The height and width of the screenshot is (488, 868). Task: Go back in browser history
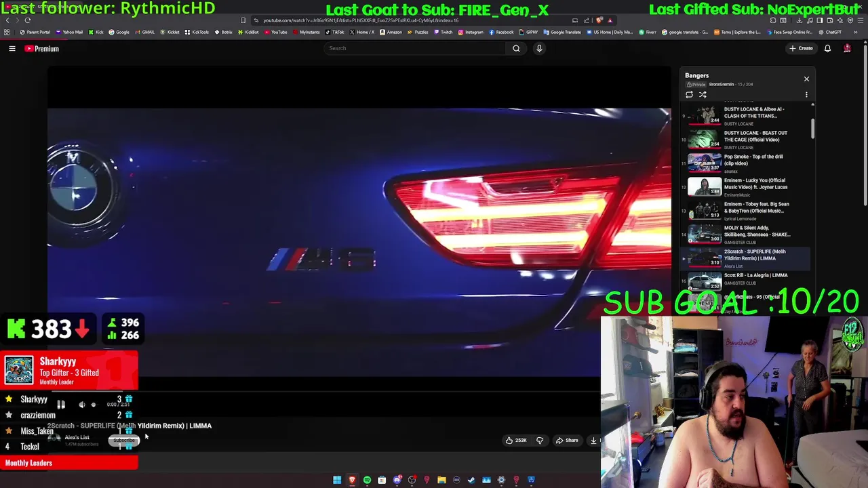click(x=7, y=20)
